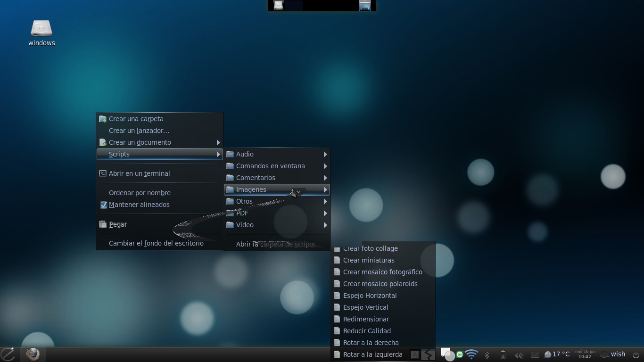Run Crear mosaico polaroids script
The height and width of the screenshot is (362, 644).
click(x=383, y=284)
